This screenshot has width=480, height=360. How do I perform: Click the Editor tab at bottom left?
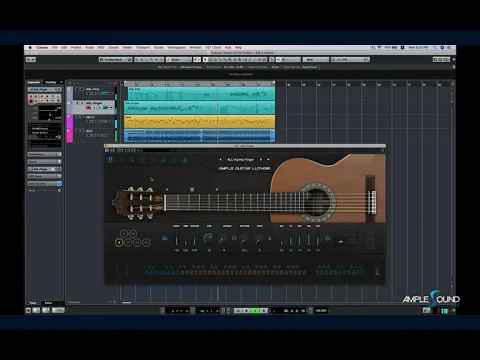pos(49,303)
